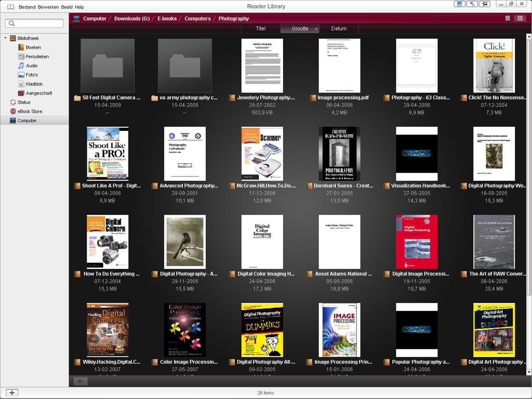The image size is (532, 399).
Task: Select red Digital Image Processing cover
Action: pos(416,242)
